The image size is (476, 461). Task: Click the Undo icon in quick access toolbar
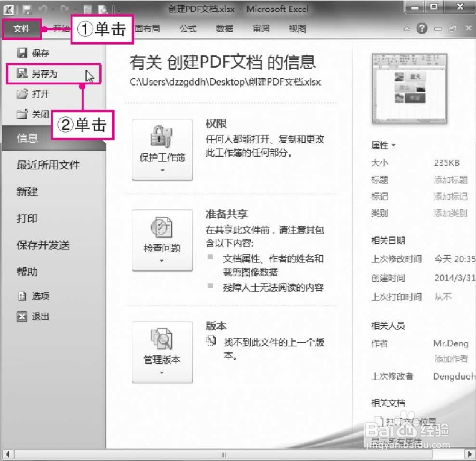tap(43, 10)
